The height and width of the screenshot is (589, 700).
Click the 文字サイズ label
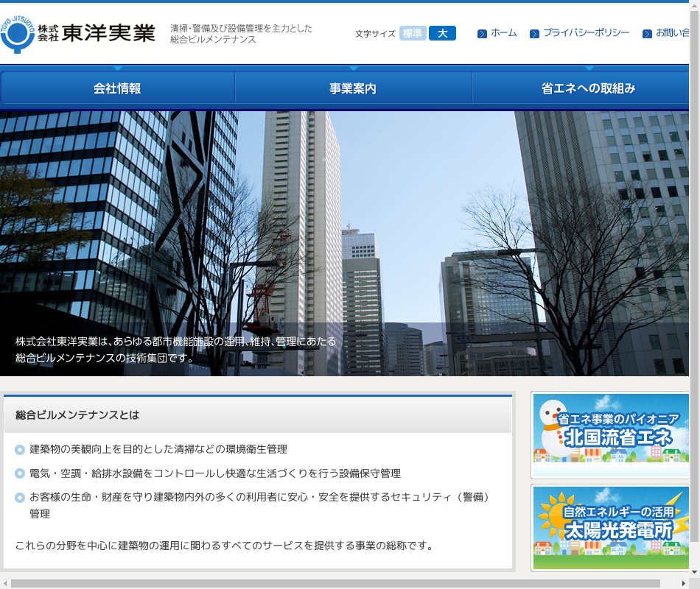[376, 34]
